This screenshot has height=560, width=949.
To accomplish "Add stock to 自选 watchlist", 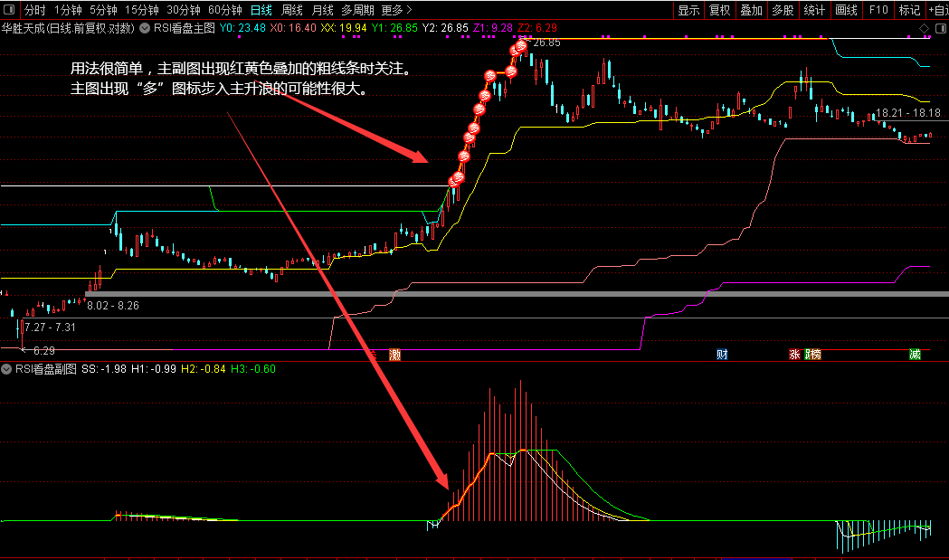I will [937, 10].
